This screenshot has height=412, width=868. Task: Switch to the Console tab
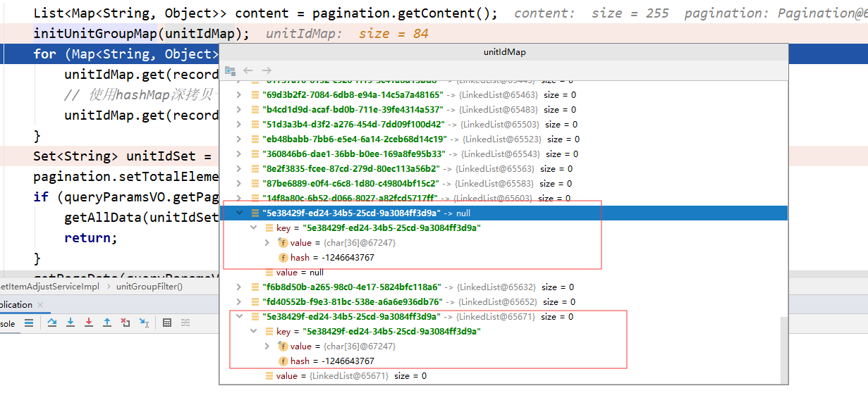[x=7, y=323]
